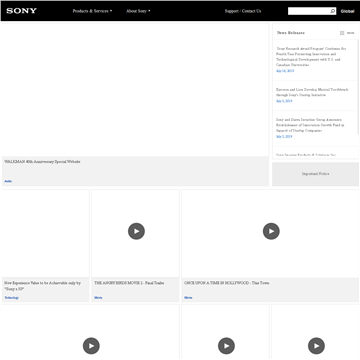The image size is (360, 360).
Task: Play ONCE UPON A TIME IN HOLLYWOOD video
Action: [x=271, y=231]
